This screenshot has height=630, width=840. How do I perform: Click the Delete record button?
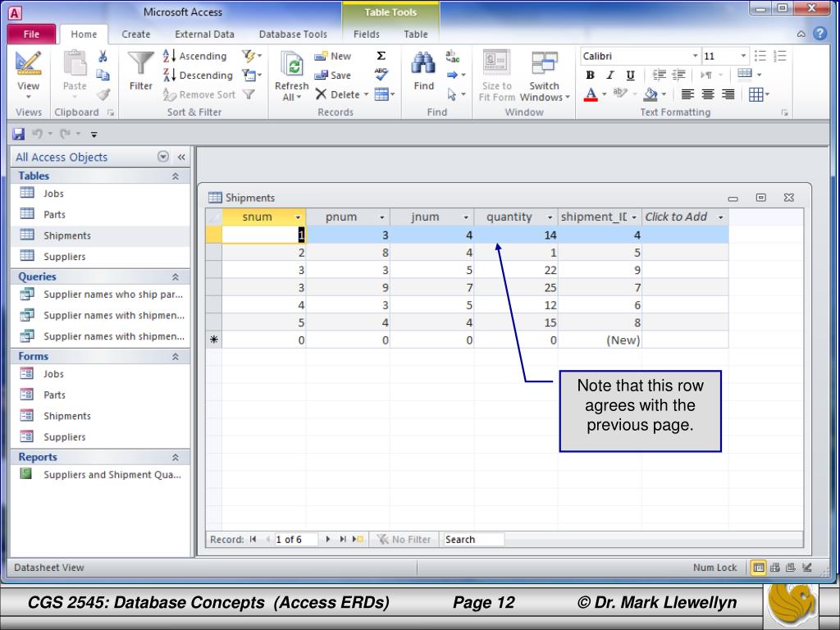tap(338, 94)
